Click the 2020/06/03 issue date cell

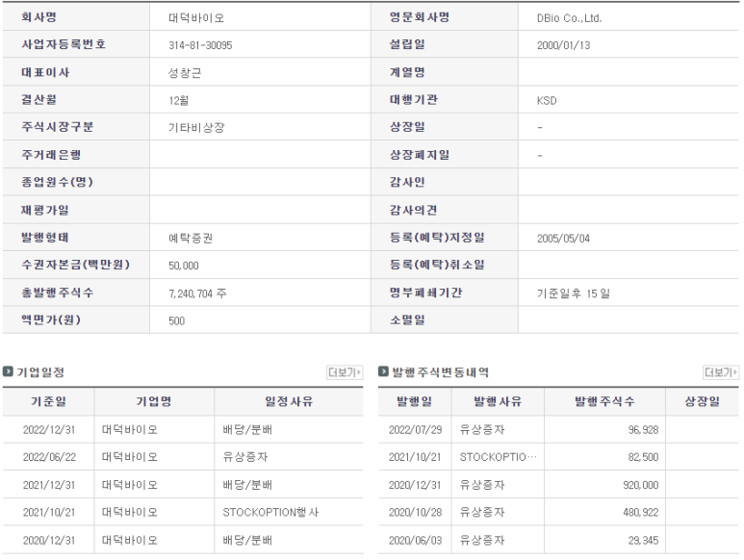pos(415,540)
